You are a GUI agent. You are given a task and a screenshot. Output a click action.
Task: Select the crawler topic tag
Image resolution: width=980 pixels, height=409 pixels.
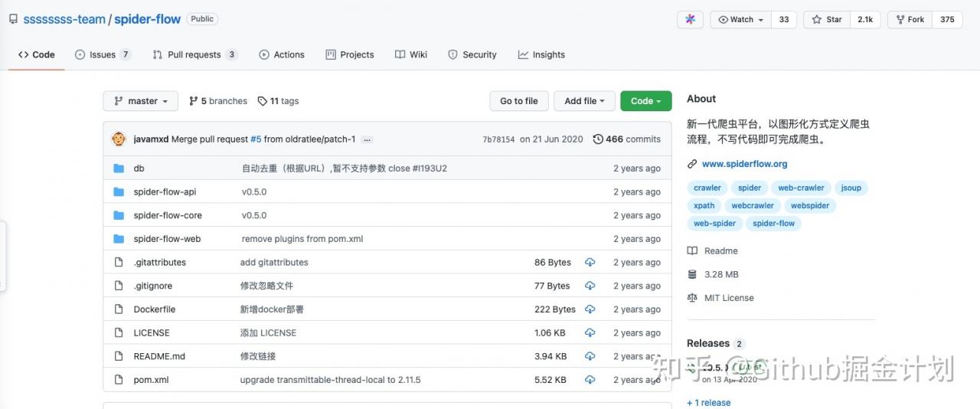[x=707, y=188]
